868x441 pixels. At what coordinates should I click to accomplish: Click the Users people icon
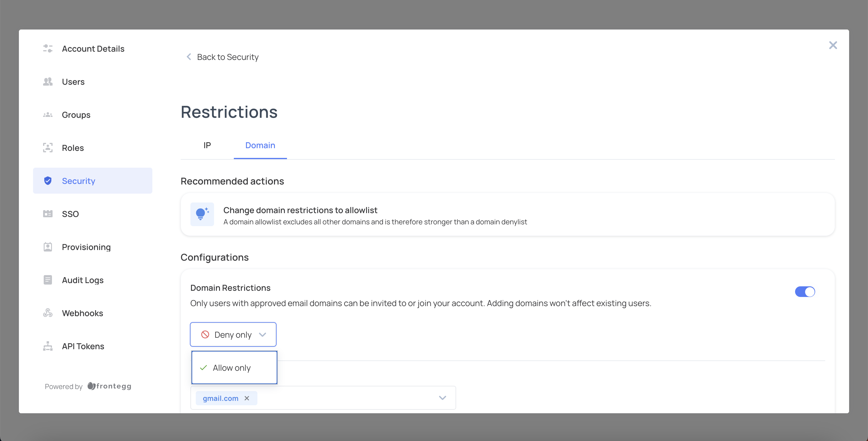point(48,81)
